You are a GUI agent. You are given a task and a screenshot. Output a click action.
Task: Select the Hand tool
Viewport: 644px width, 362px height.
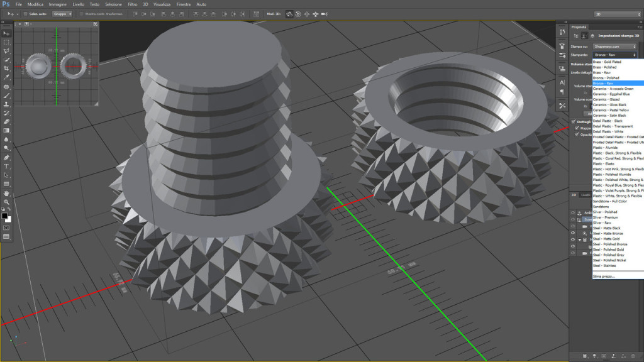point(6,193)
